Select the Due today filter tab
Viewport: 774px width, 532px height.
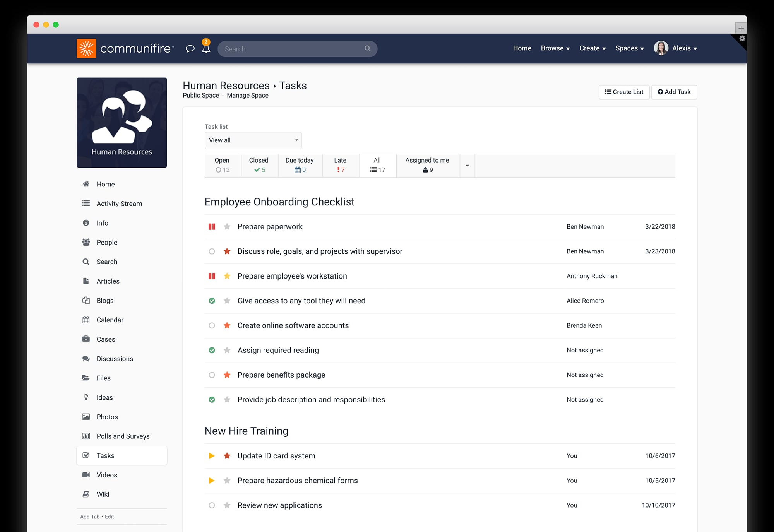point(300,166)
